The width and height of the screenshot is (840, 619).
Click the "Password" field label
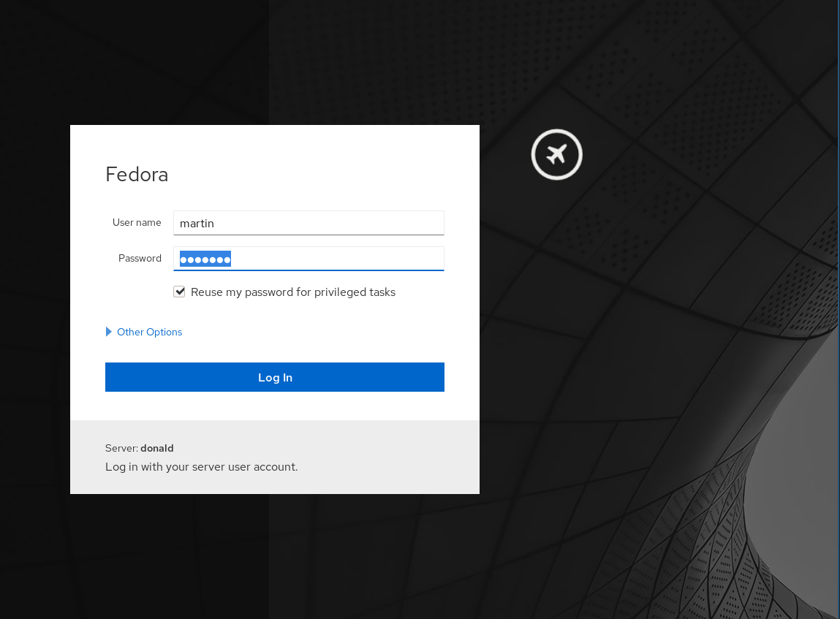[x=140, y=258]
